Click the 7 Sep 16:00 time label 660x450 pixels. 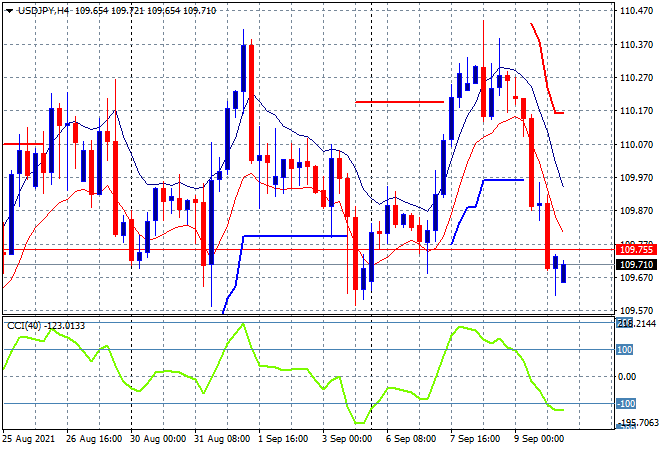[475, 439]
